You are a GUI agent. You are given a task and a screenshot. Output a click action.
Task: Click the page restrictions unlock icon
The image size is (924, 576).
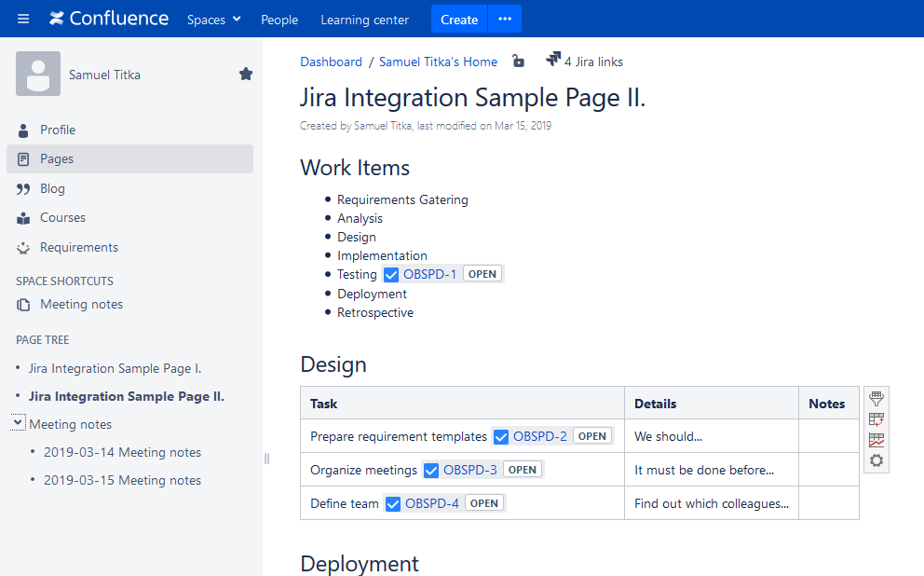pos(518,62)
